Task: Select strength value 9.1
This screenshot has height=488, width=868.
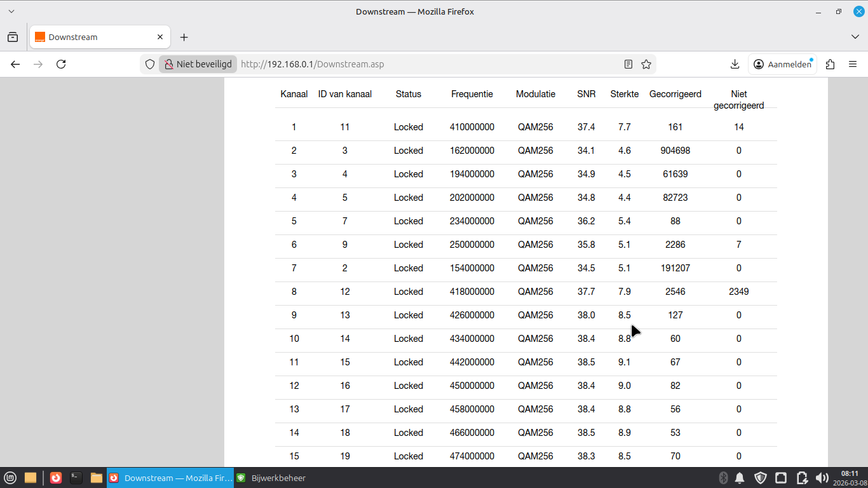Action: click(625, 362)
